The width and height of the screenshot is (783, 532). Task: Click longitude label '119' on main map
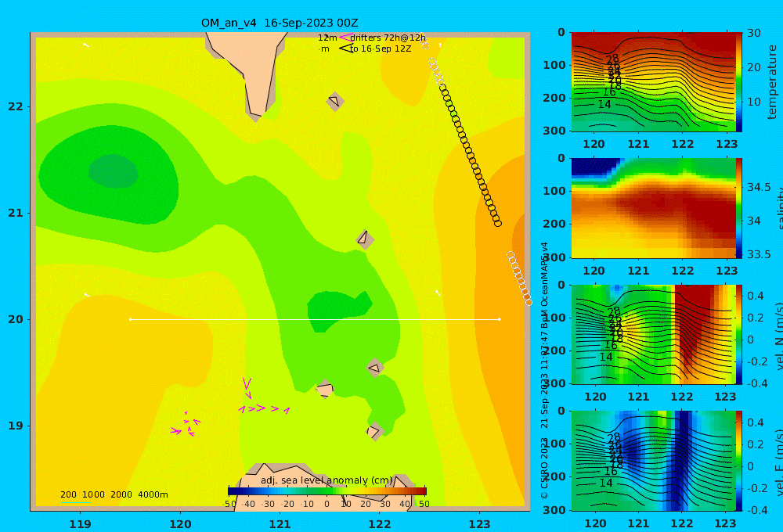[x=81, y=524]
